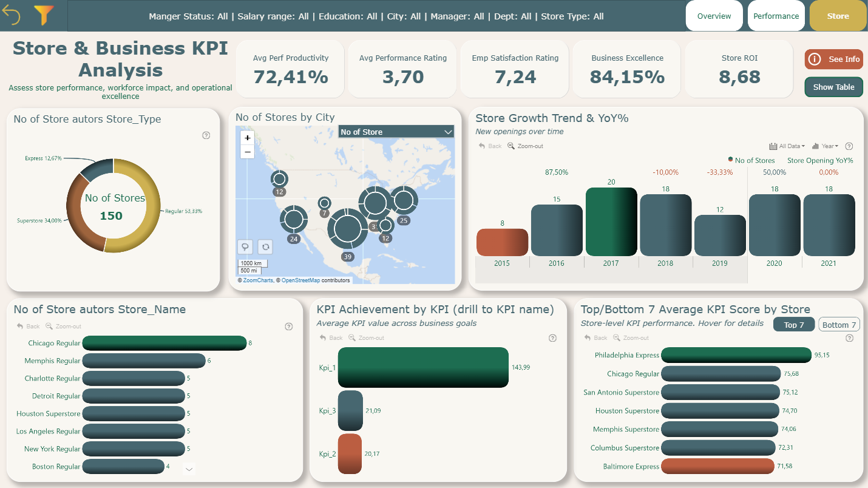868x488 pixels.
Task: Switch to the Overview tab
Action: (714, 16)
